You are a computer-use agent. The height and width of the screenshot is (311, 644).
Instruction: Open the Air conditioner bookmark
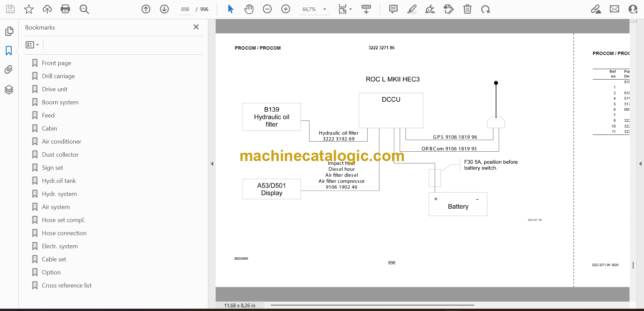pyautogui.click(x=61, y=142)
